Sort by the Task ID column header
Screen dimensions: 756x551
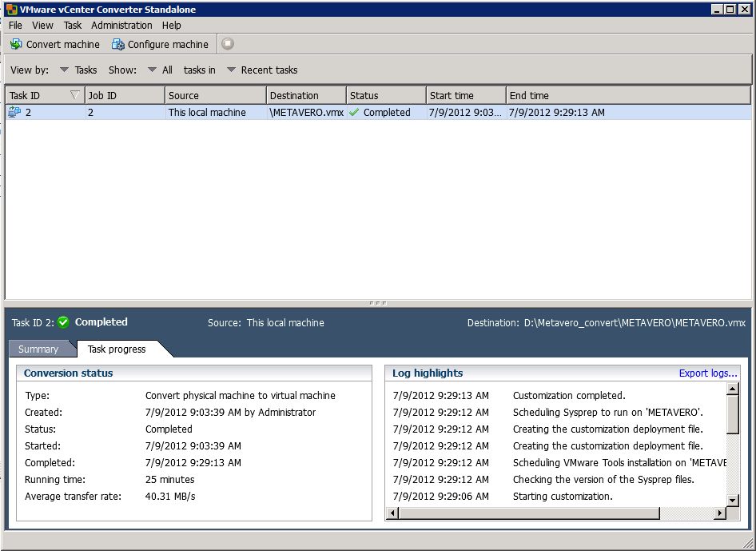pos(45,95)
